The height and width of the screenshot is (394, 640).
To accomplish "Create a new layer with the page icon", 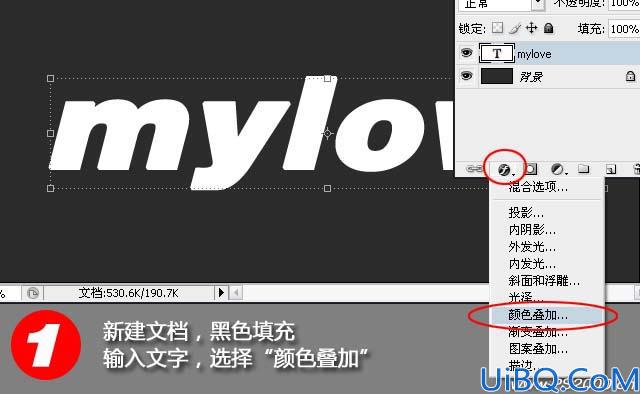I will click(x=611, y=169).
